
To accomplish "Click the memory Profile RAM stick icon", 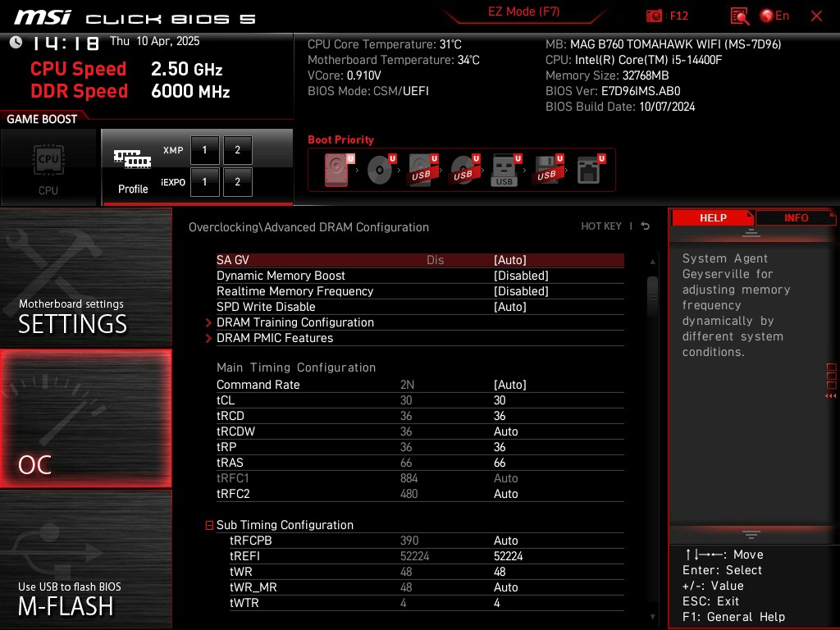I will [x=132, y=159].
